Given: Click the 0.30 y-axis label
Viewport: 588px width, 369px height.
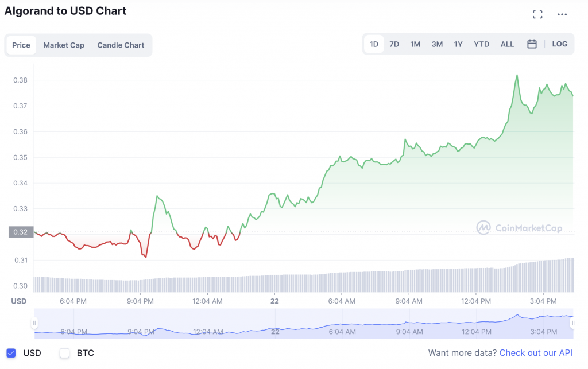Looking at the screenshot, I should [20, 286].
